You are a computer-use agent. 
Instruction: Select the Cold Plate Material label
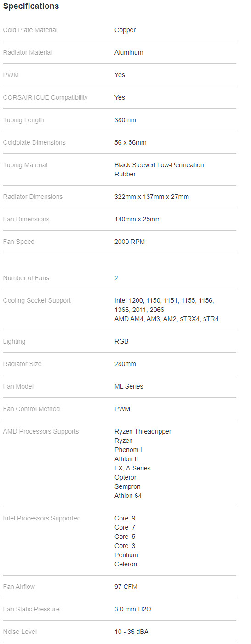(x=30, y=30)
